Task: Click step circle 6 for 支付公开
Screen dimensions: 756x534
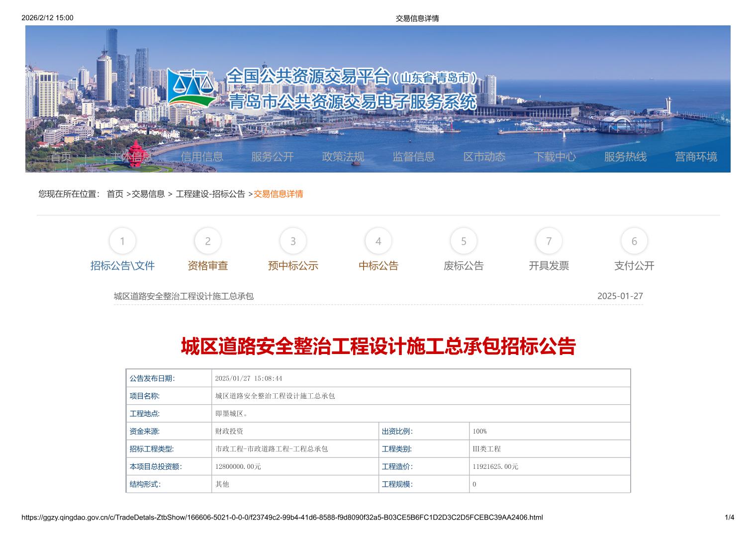Action: pos(634,241)
